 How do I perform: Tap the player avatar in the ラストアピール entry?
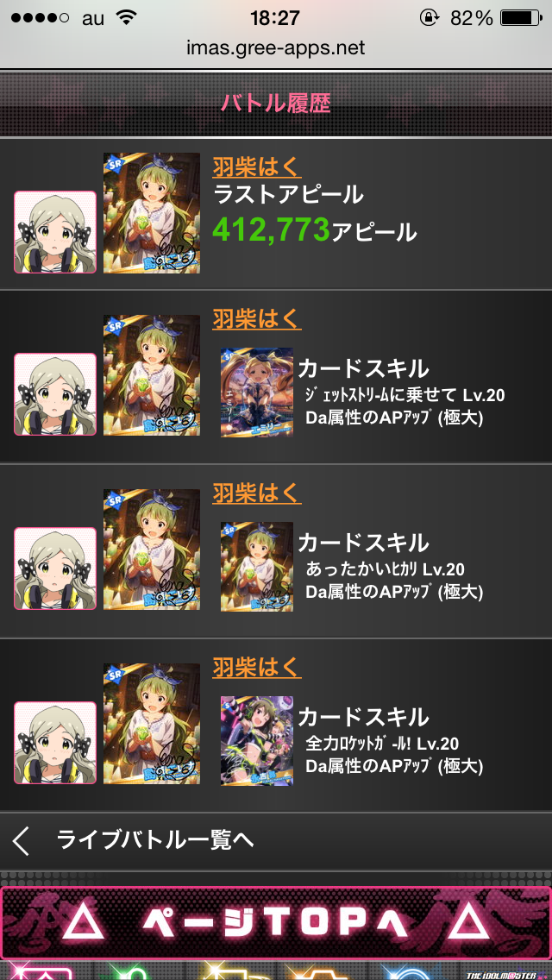click(x=55, y=232)
